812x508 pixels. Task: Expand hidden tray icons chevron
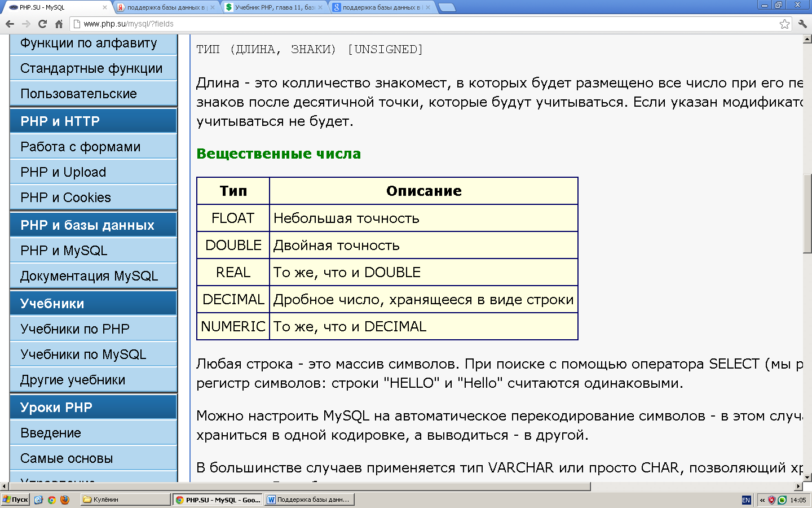(762, 500)
